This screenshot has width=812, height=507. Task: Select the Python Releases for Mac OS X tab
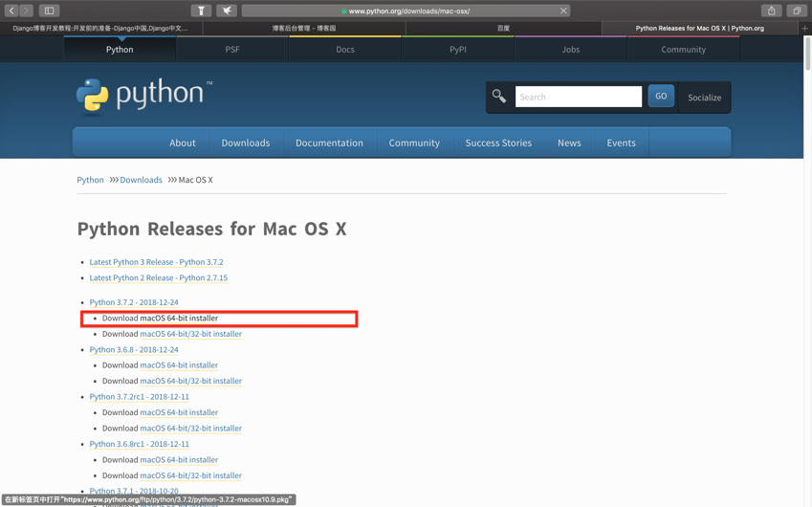[x=700, y=29]
